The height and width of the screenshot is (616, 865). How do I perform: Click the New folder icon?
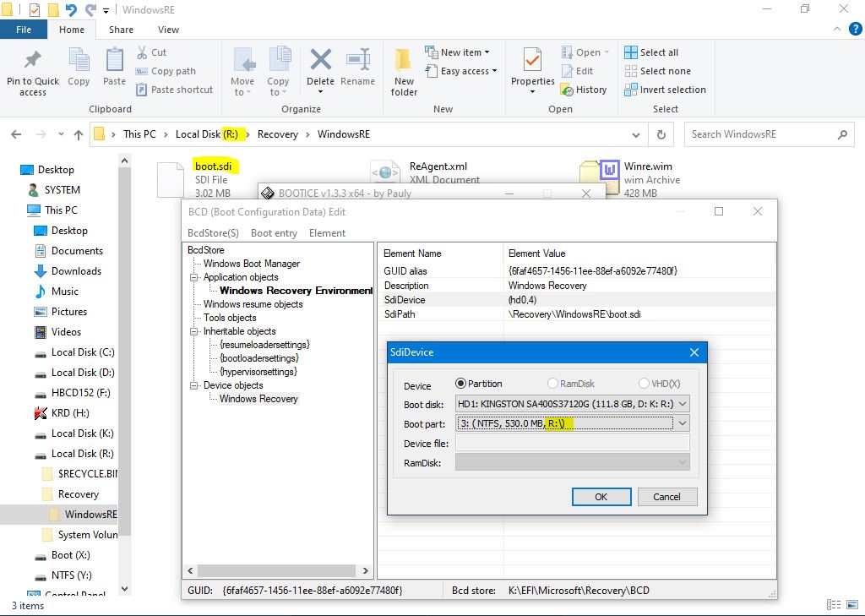pos(404,63)
